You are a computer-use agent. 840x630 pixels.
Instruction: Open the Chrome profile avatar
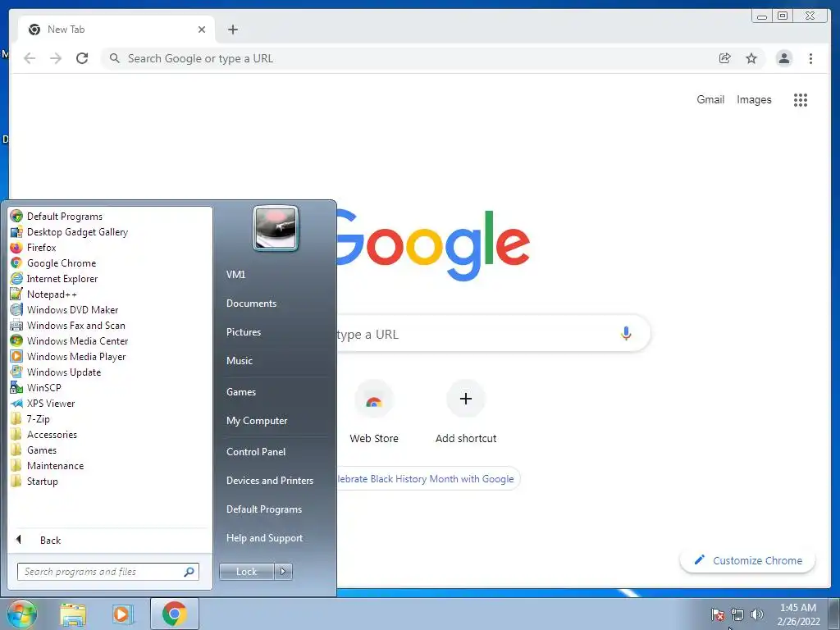point(783,58)
